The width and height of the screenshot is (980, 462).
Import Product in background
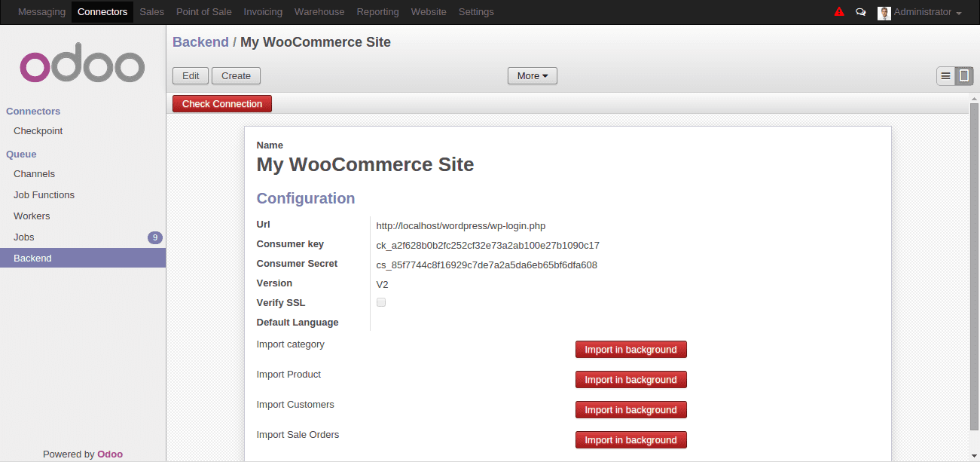click(631, 380)
